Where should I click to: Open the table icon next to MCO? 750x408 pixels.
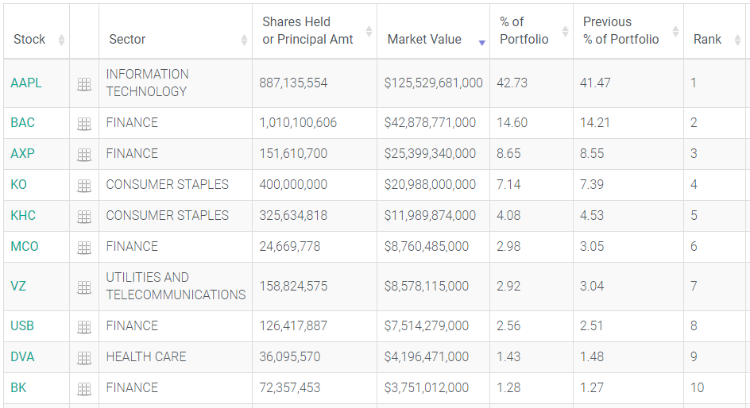84,248
